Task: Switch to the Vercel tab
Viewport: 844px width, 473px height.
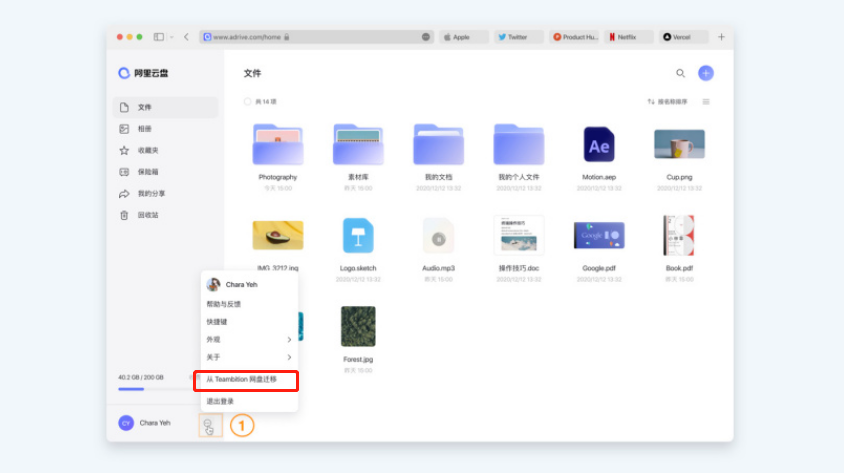Action: point(684,37)
